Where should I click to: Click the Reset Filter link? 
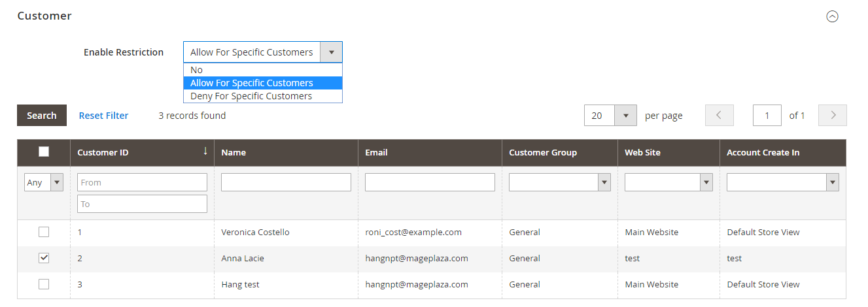pos(103,116)
